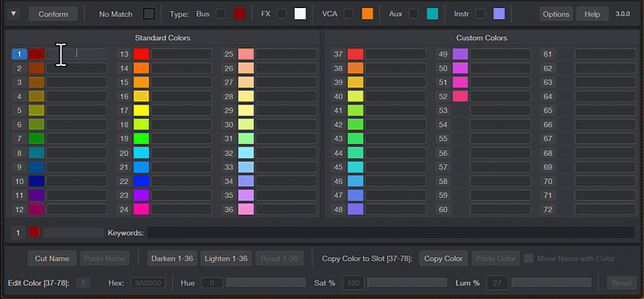Screen dimensions: 644x299
Task: Enable the Instr type checkbox
Action: (480, 14)
